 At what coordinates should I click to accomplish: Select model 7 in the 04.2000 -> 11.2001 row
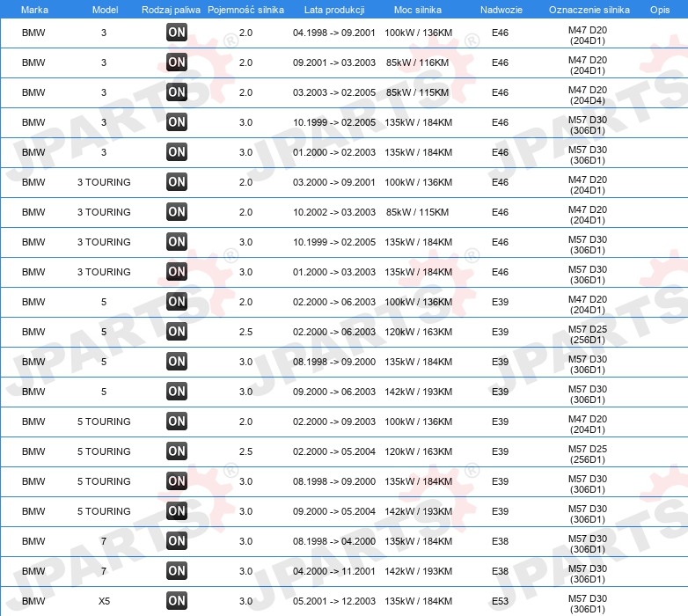click(104, 571)
